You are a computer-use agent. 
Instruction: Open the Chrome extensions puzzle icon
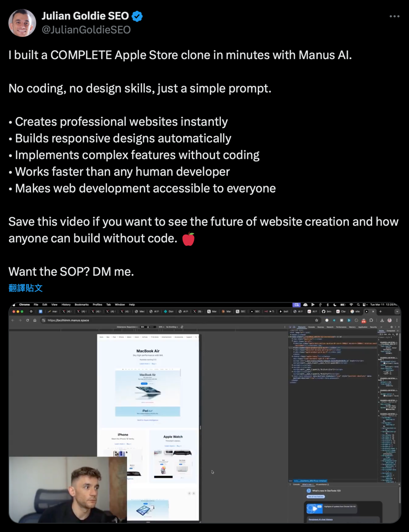pos(371,320)
